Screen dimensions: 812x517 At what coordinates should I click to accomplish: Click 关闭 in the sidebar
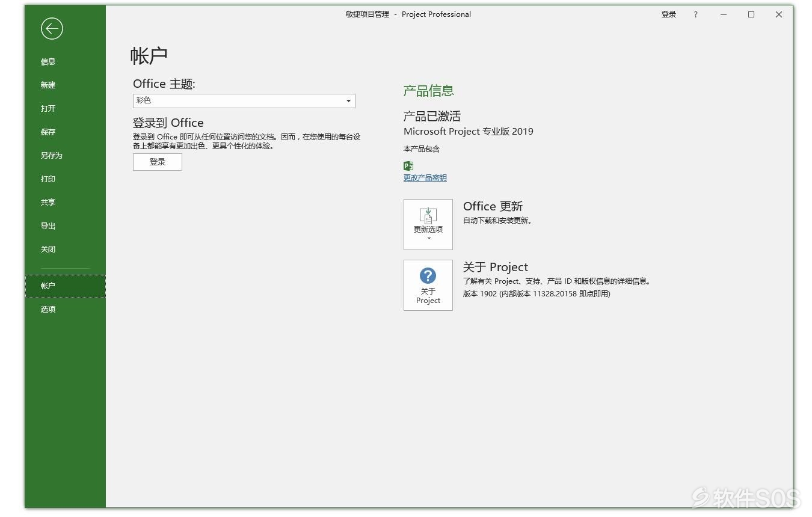pos(65,249)
